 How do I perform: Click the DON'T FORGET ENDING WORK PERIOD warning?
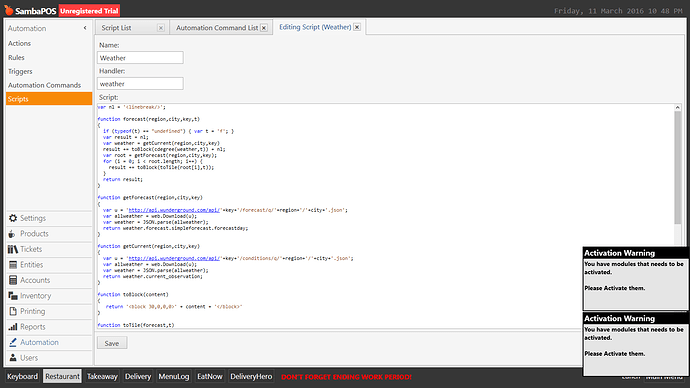[x=346, y=377]
